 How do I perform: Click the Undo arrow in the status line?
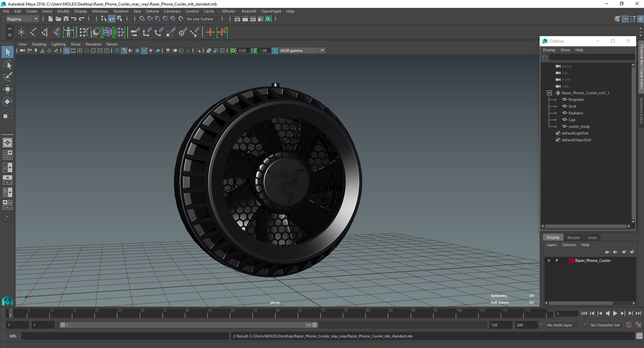(74, 19)
